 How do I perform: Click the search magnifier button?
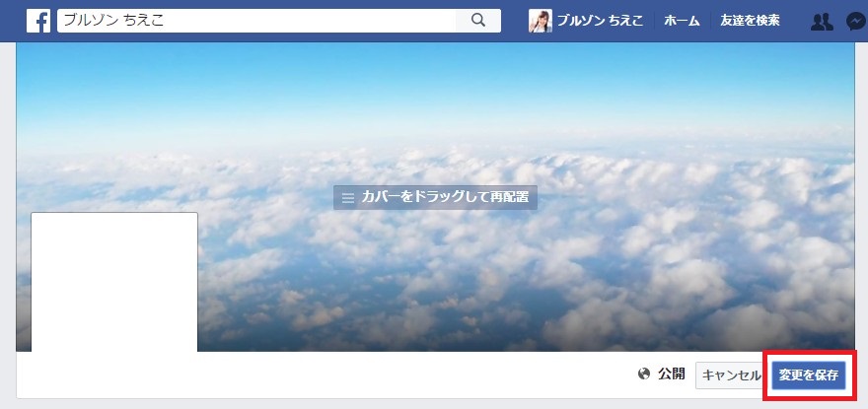[478, 21]
